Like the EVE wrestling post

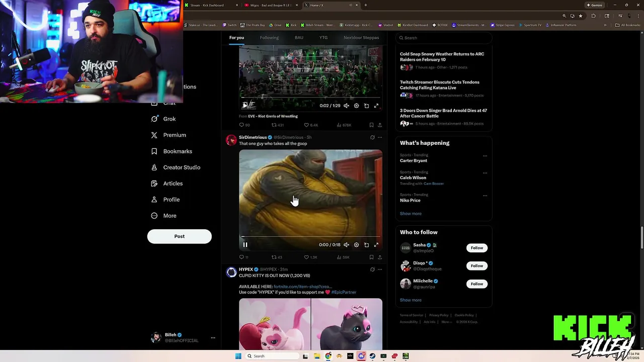click(x=311, y=125)
